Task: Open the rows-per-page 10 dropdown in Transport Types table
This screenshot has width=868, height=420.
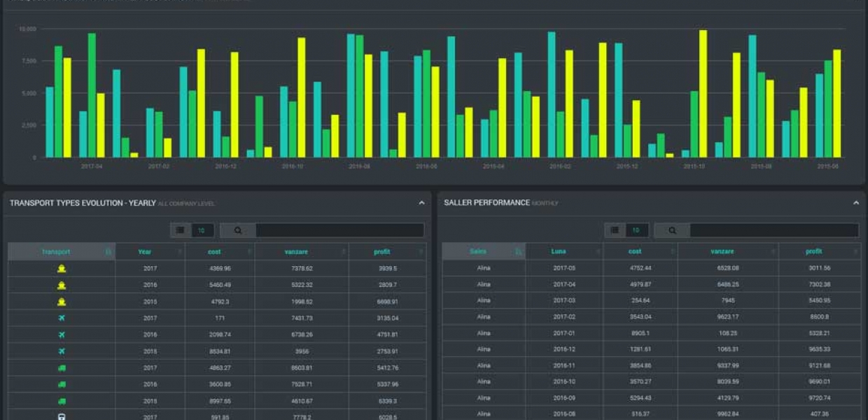Action: click(x=202, y=230)
